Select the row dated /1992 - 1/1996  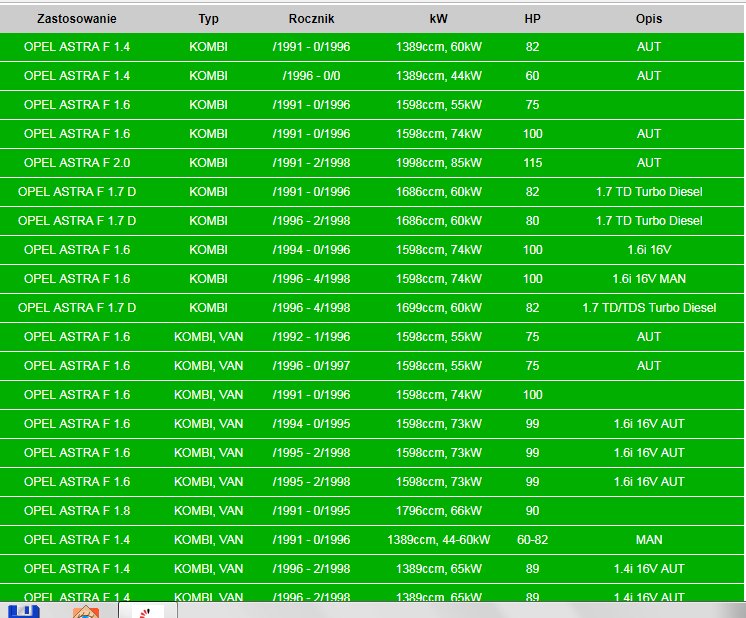(x=311, y=337)
